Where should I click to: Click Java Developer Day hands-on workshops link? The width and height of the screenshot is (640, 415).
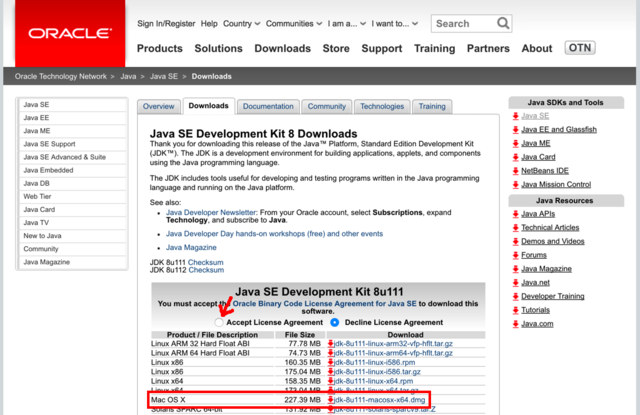(x=274, y=234)
